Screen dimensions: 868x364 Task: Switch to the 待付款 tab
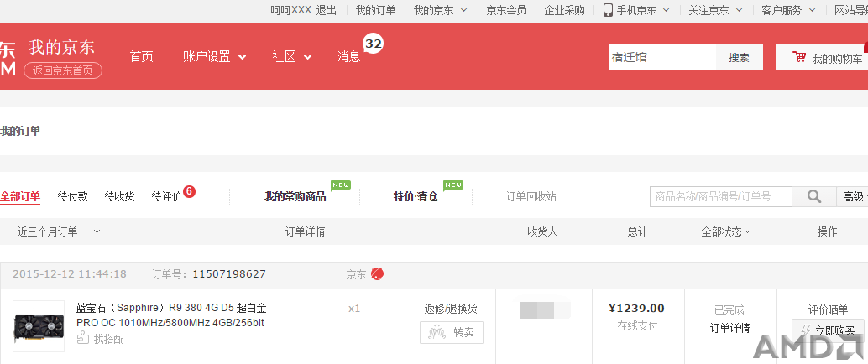coord(72,196)
